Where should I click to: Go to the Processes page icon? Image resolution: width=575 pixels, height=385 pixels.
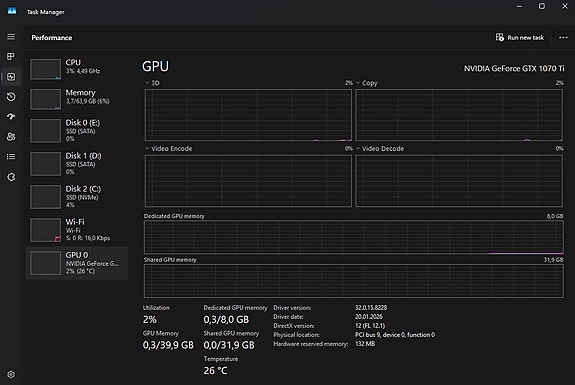point(11,56)
